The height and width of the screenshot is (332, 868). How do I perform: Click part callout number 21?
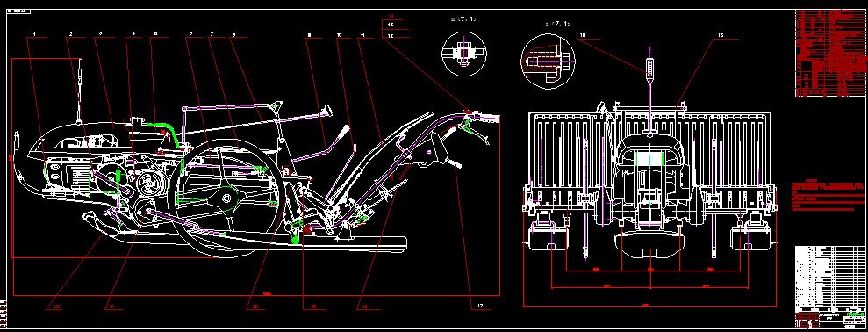click(x=111, y=306)
